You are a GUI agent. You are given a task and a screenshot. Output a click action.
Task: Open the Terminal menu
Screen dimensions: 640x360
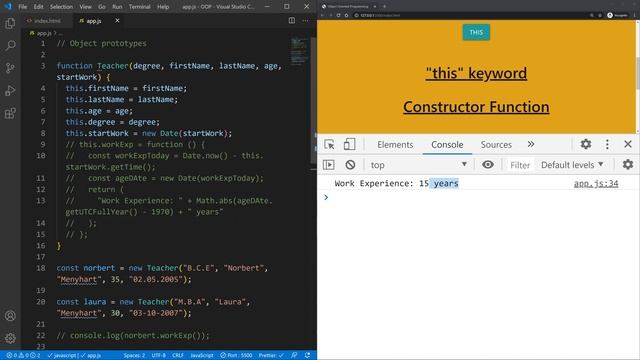pos(140,7)
